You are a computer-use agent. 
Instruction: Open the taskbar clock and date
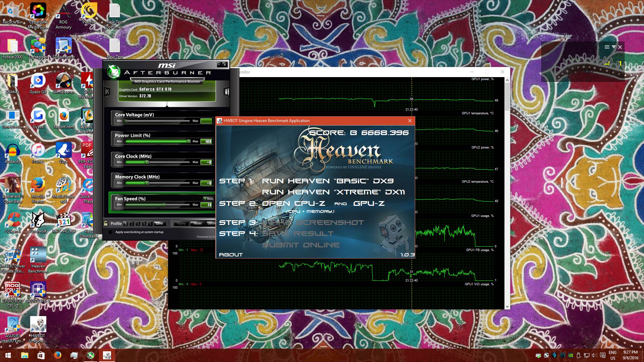630,355
